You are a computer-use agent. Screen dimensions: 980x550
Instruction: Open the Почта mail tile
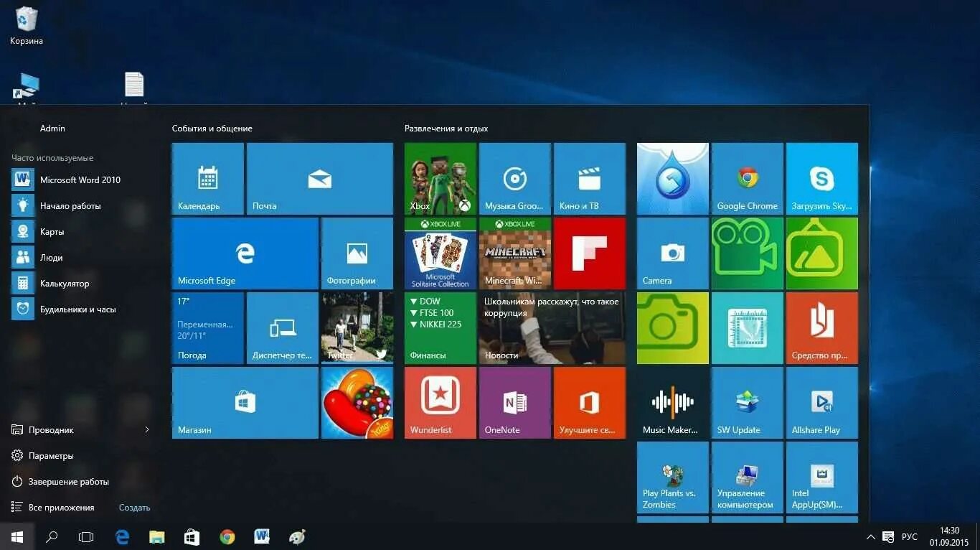click(320, 179)
